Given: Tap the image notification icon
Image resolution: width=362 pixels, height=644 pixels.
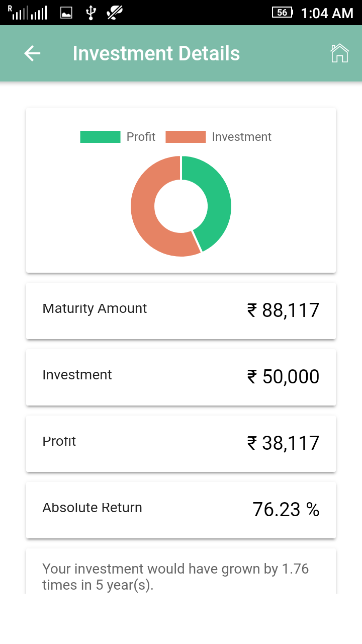Looking at the screenshot, I should 66,13.
